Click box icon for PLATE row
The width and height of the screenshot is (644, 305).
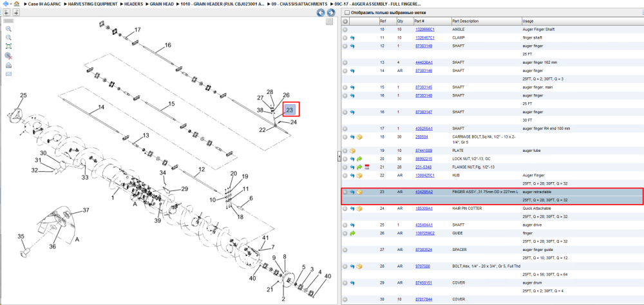[x=352, y=151]
